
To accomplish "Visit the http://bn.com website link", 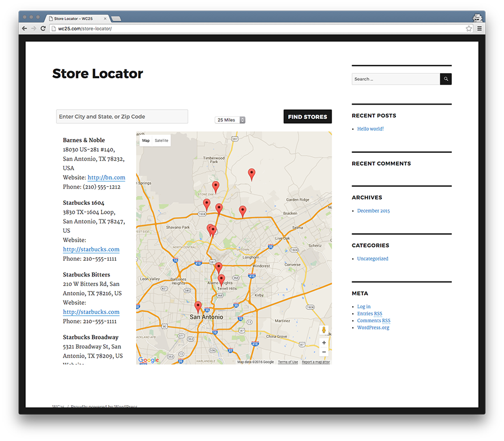I will (106, 177).
